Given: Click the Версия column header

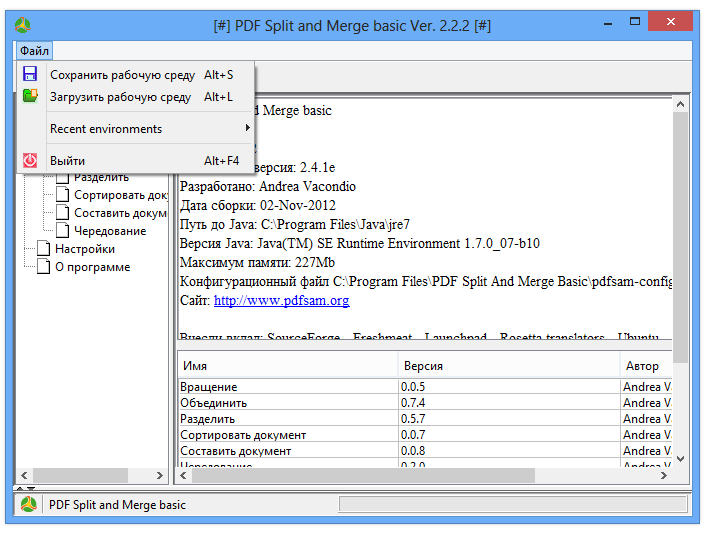Looking at the screenshot, I should (x=509, y=366).
